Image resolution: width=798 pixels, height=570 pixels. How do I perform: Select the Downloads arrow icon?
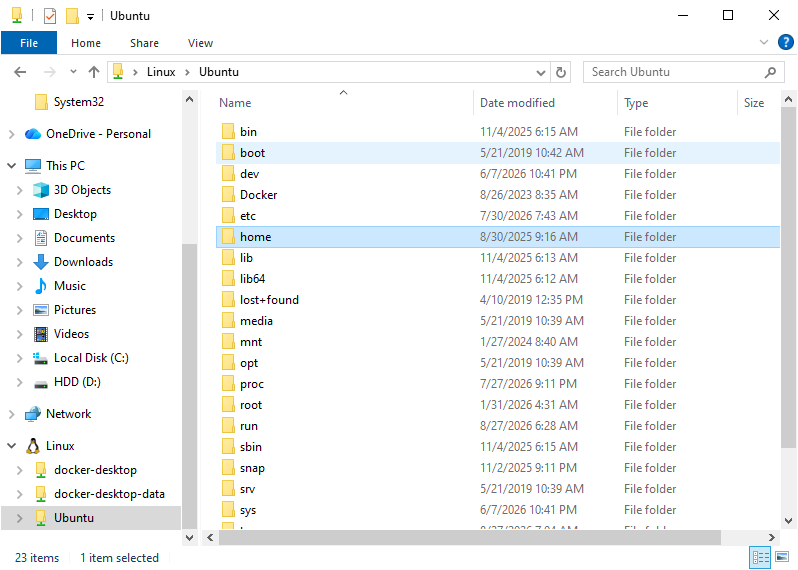click(41, 262)
